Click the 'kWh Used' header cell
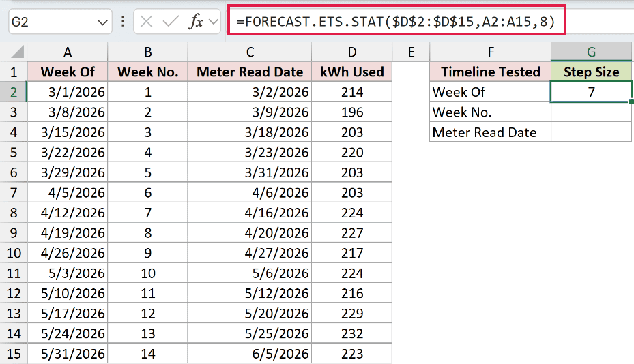The height and width of the screenshot is (364, 634). (x=352, y=72)
